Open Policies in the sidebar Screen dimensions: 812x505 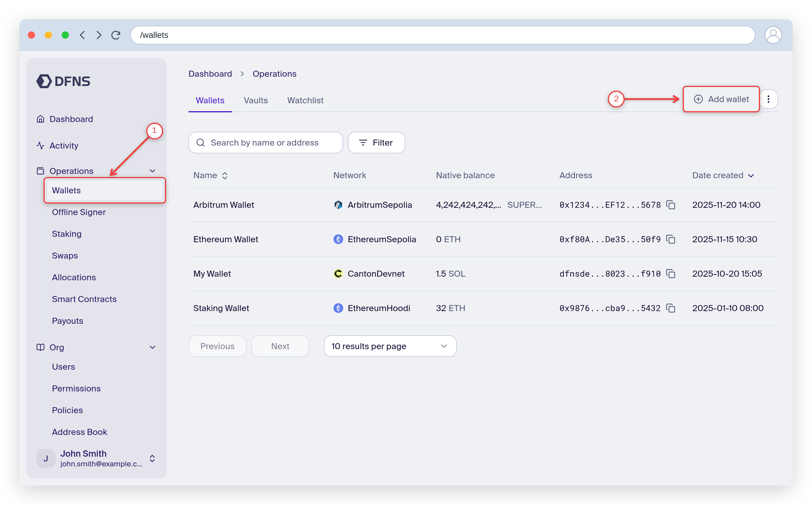tap(67, 410)
